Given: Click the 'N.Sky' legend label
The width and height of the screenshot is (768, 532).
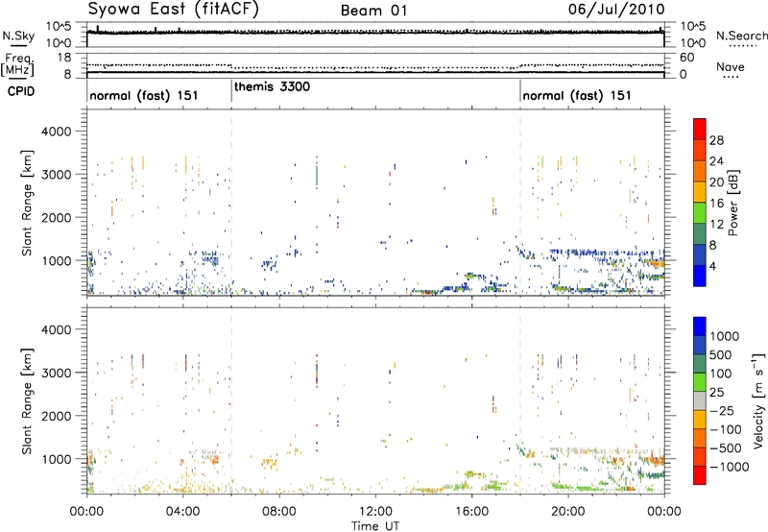Looking at the screenshot, I should click(18, 36).
